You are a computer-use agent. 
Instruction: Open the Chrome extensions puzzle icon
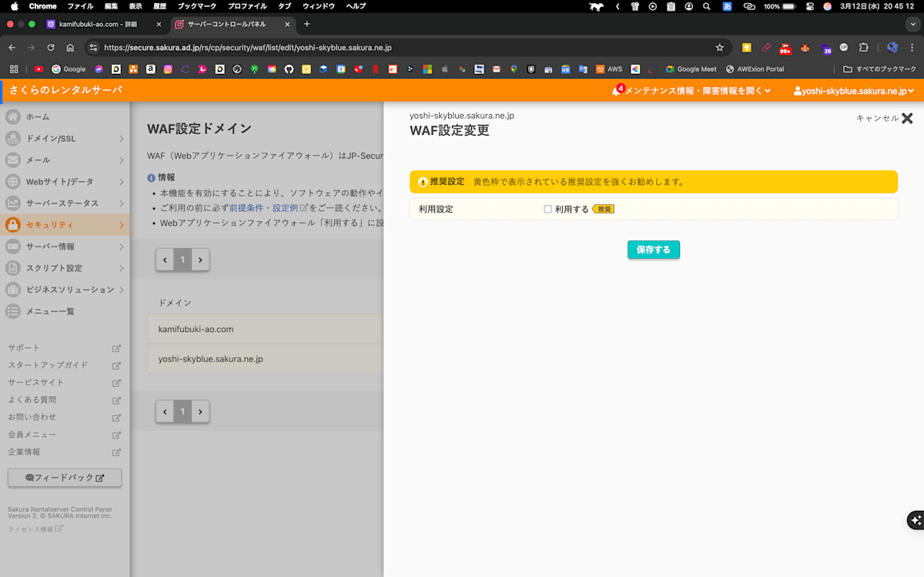[864, 47]
